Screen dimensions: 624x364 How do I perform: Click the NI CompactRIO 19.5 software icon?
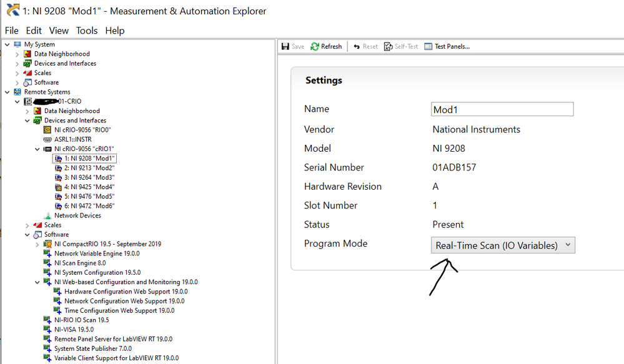[47, 244]
